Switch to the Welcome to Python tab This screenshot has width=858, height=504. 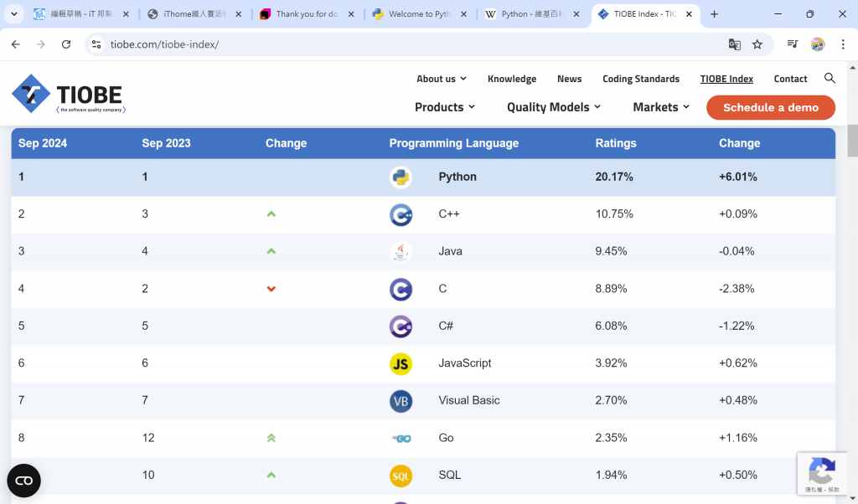coord(420,14)
